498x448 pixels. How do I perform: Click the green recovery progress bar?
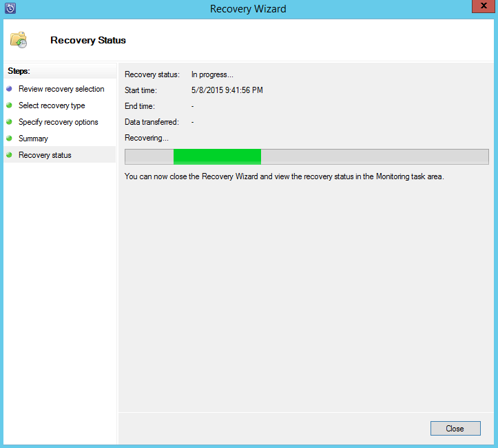(307, 156)
